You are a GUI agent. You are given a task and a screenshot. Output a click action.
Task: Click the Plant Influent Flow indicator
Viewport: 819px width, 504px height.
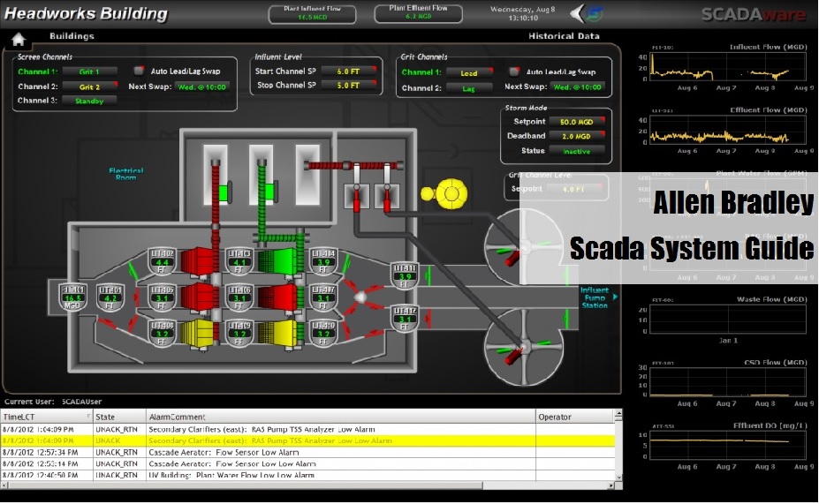[x=313, y=13]
